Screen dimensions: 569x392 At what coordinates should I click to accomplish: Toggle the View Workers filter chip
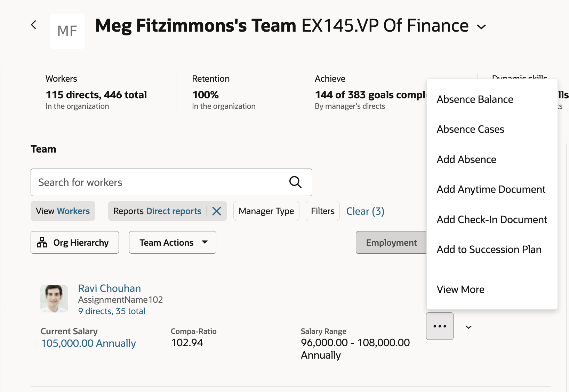(x=63, y=211)
